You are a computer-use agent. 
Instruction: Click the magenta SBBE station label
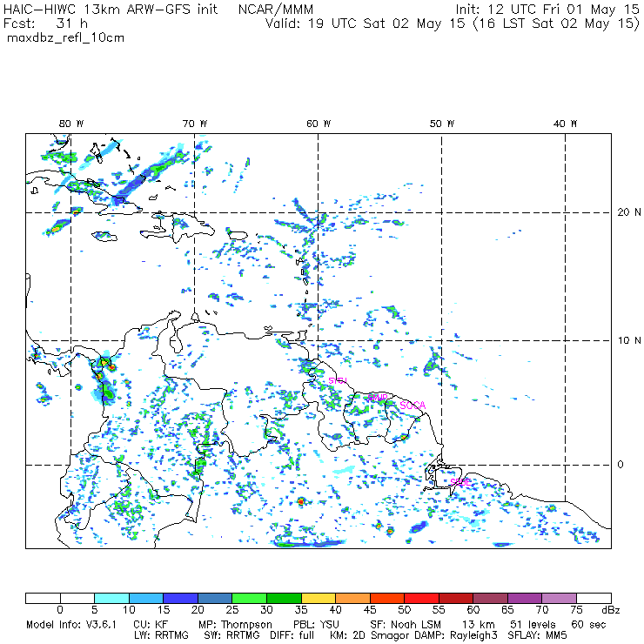click(460, 482)
